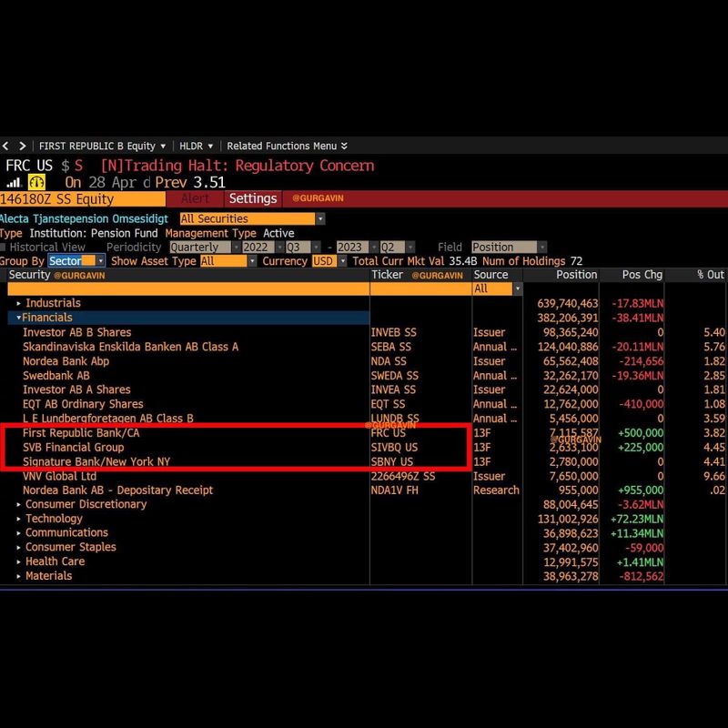The image size is (728, 728).
Task: Open the HLDR function menu
Action: coord(196,146)
